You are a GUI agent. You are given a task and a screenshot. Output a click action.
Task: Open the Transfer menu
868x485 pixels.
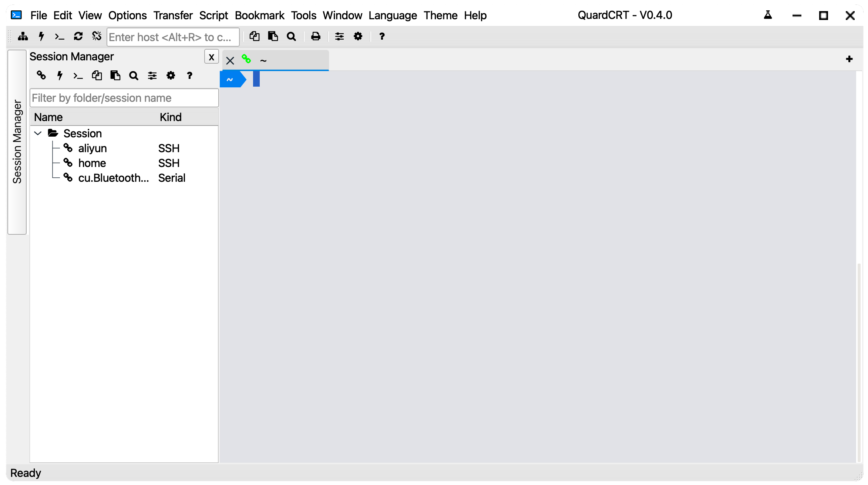pos(173,15)
